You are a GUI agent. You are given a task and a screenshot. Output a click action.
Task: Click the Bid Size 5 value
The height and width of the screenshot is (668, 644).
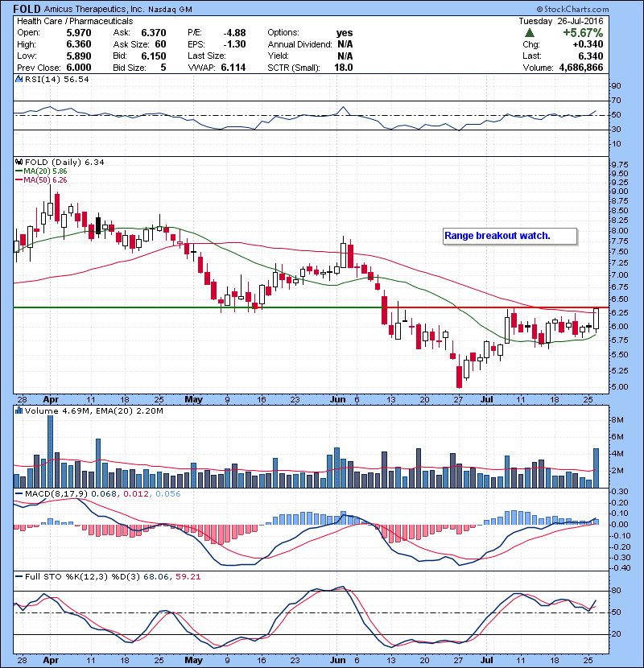coord(163,68)
